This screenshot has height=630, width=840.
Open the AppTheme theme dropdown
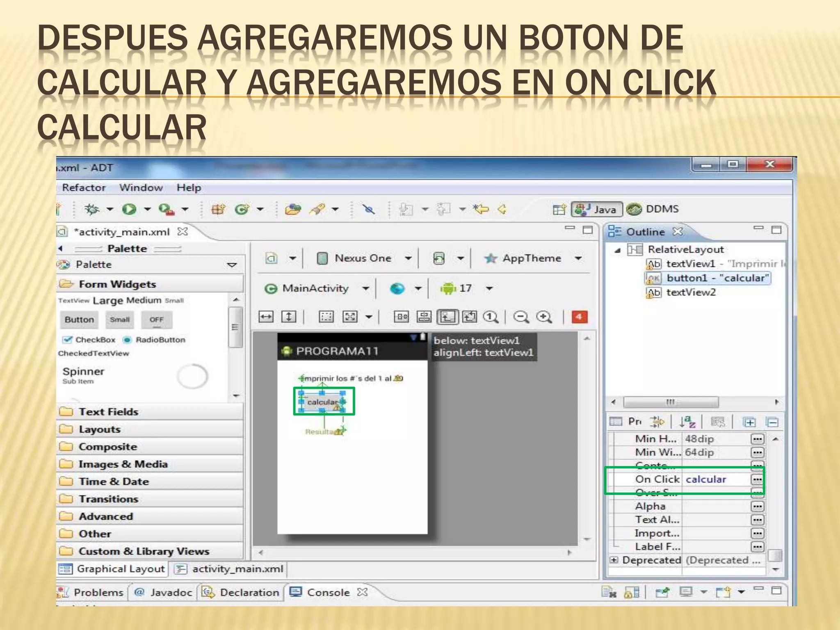tap(578, 258)
